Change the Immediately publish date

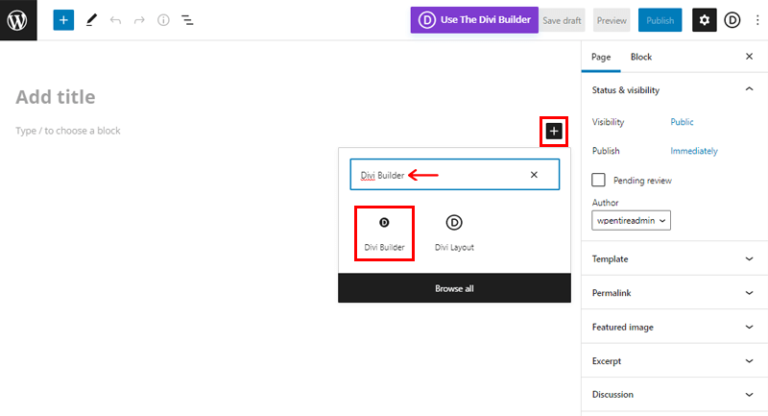[694, 151]
